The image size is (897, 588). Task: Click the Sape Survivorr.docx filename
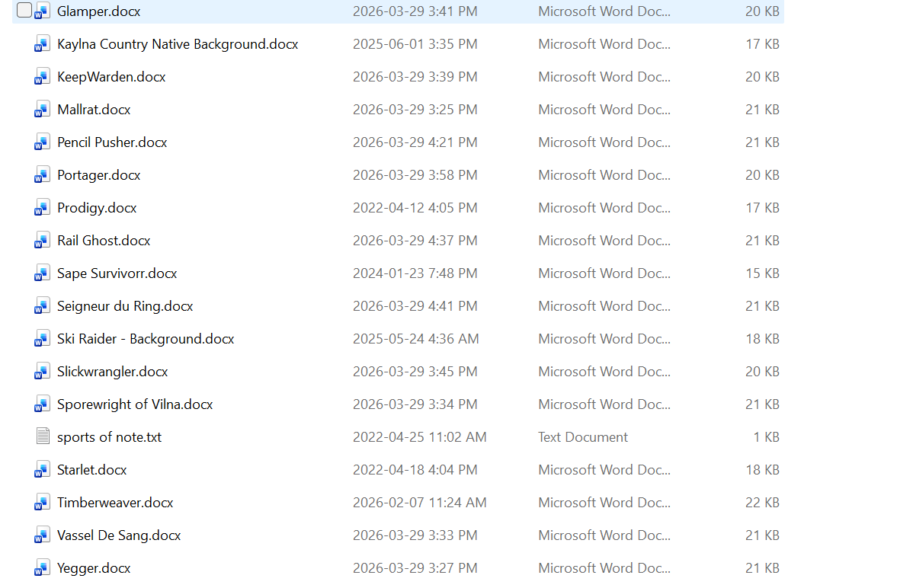117,273
